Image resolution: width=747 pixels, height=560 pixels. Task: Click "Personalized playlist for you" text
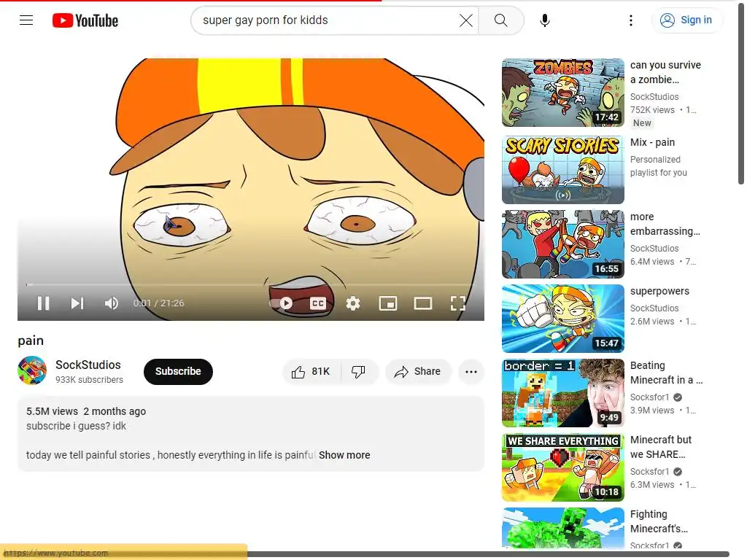coord(659,166)
